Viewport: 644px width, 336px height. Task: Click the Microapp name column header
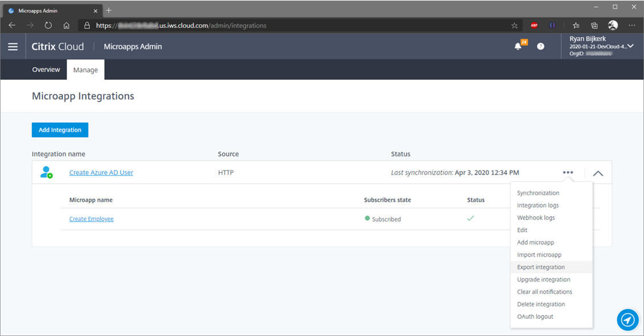pyautogui.click(x=91, y=200)
